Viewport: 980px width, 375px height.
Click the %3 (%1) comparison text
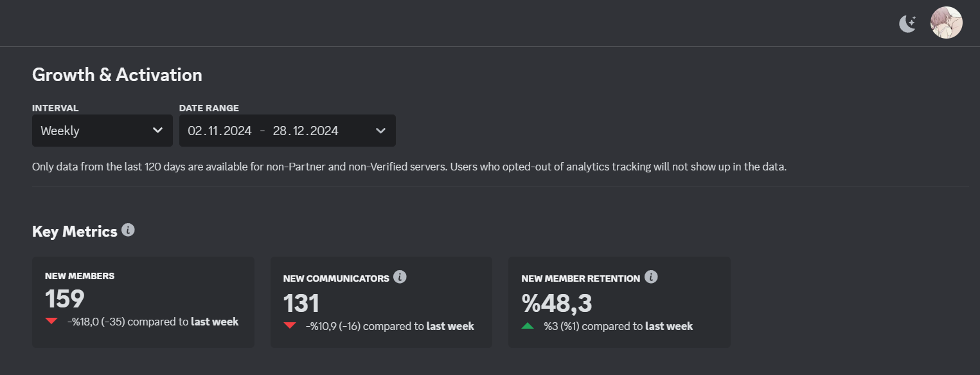coord(618,326)
